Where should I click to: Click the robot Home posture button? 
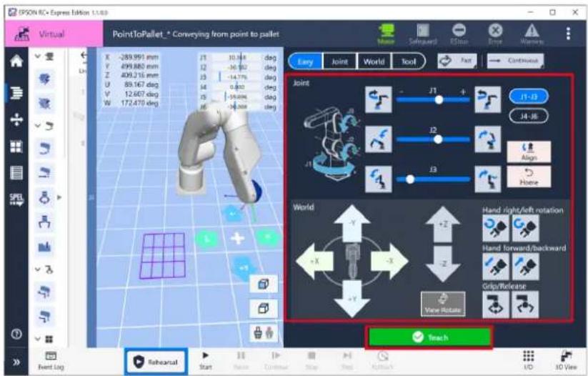click(529, 177)
